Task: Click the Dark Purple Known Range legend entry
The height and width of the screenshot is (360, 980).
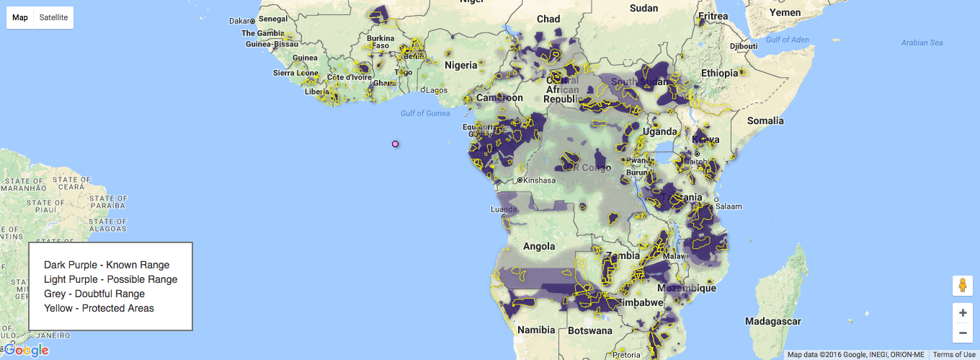Action: click(x=107, y=265)
